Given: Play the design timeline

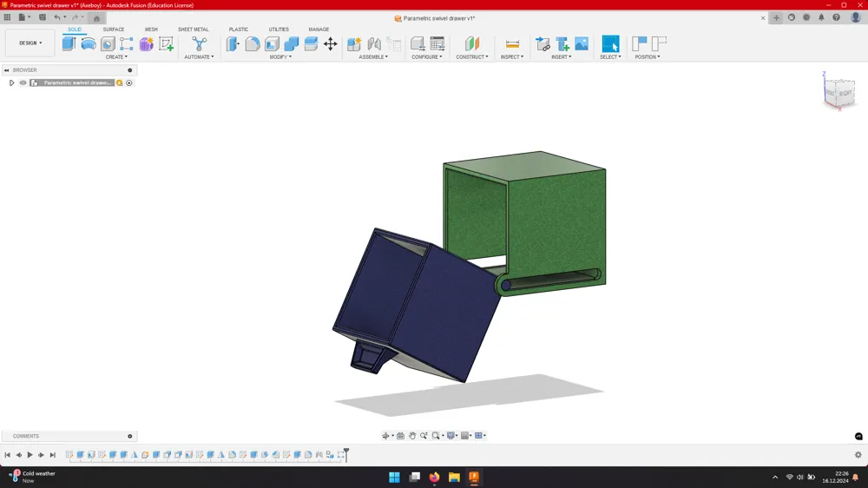Looking at the screenshot, I should click(30, 455).
